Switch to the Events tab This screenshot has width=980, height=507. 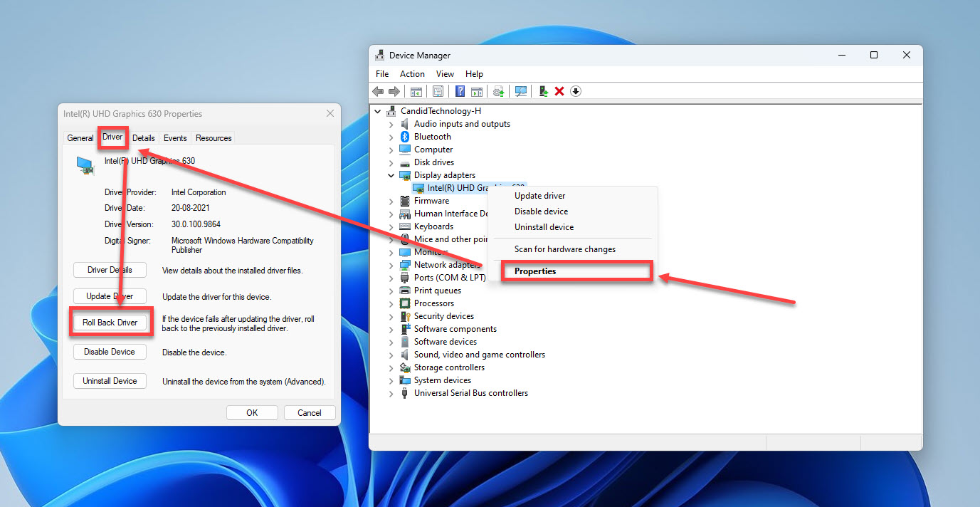pos(175,138)
